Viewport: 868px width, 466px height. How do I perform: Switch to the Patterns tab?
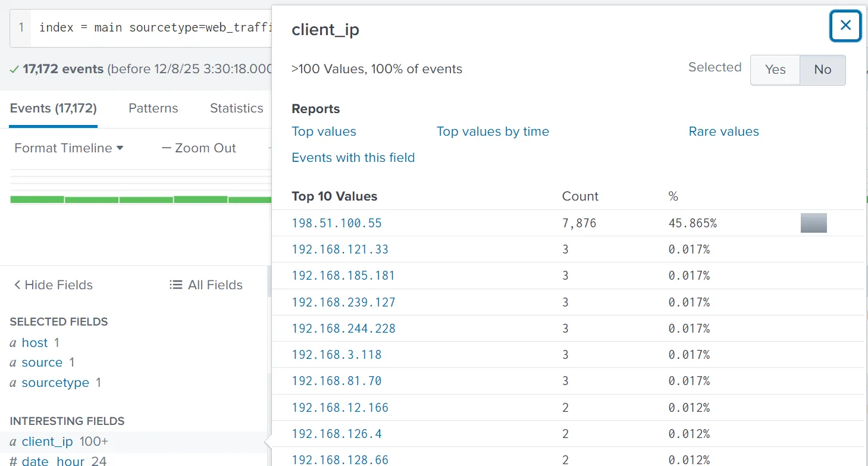click(x=153, y=108)
